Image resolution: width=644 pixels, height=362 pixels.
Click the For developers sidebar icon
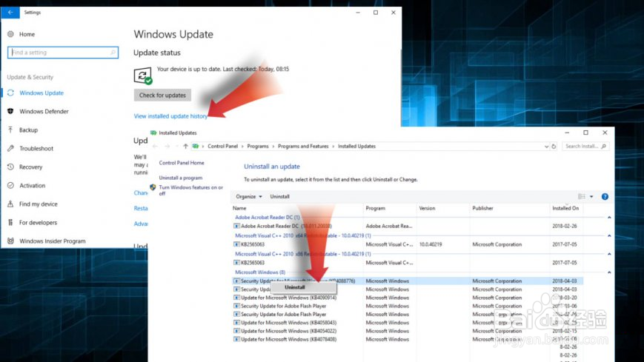10,222
